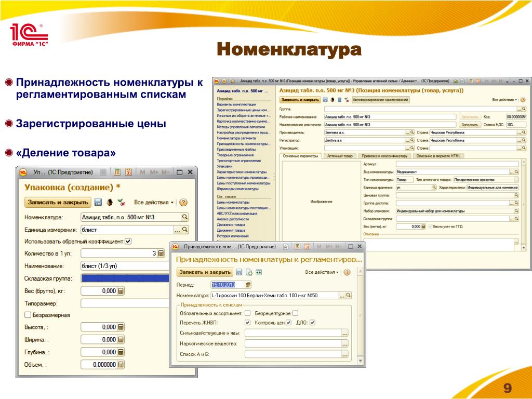Open calculator for Ширина field

tap(121, 340)
